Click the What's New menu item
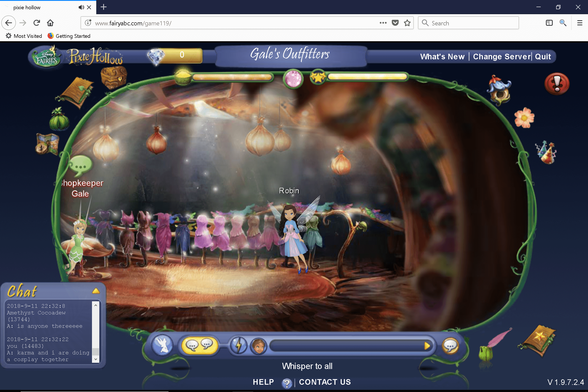Screen dimensions: 588x392 click(442, 57)
